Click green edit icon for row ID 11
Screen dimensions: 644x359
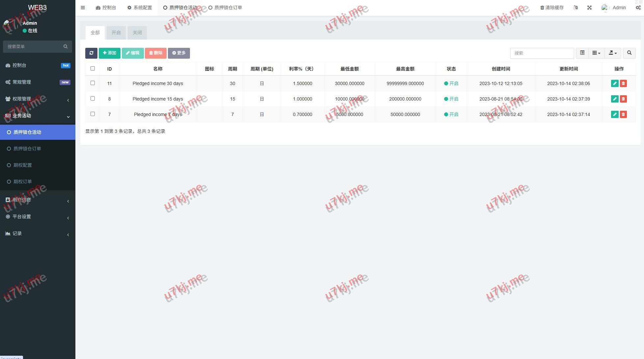(x=614, y=83)
